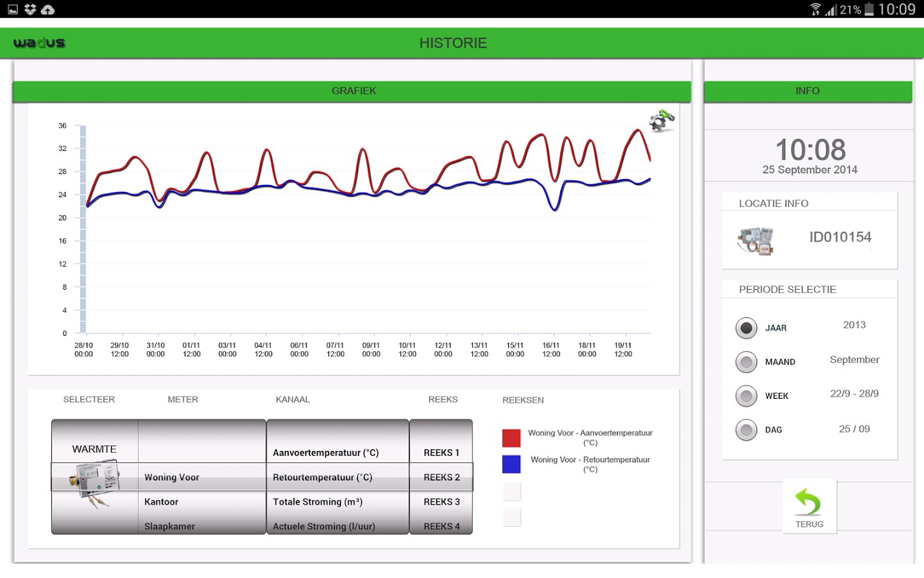The width and height of the screenshot is (924, 578).
Task: Select the MAAND radio button
Action: (x=746, y=362)
